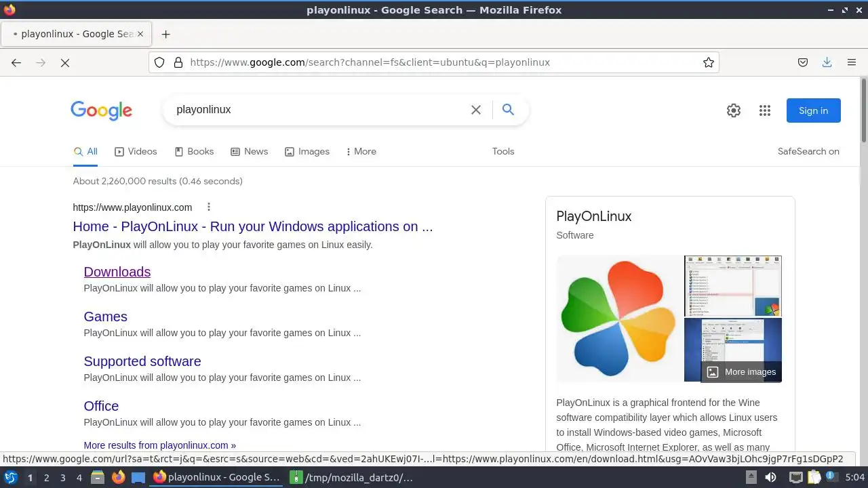Open Firefox application hamburger menu
This screenshot has width=868, height=488.
pos(852,62)
